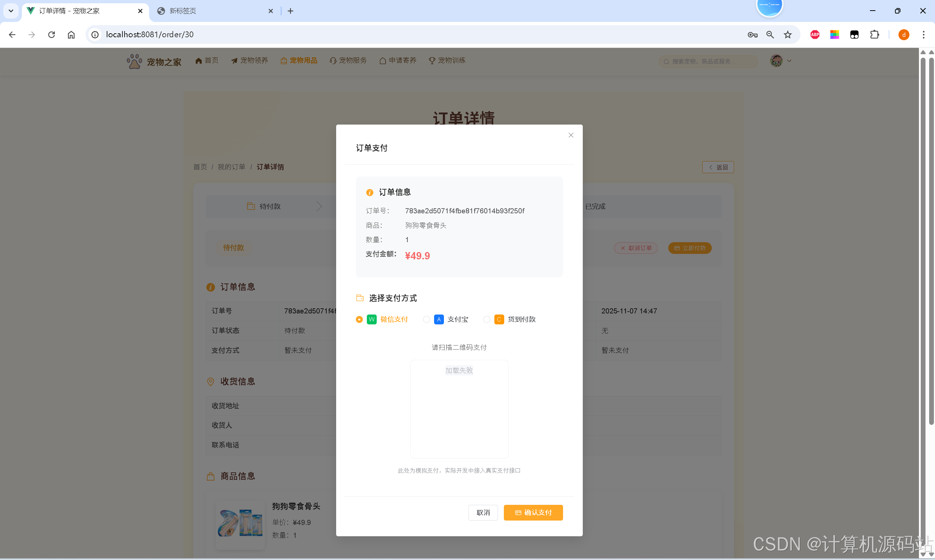The width and height of the screenshot is (935, 560).
Task: Click the black mask extension icon
Action: pyautogui.click(x=854, y=35)
